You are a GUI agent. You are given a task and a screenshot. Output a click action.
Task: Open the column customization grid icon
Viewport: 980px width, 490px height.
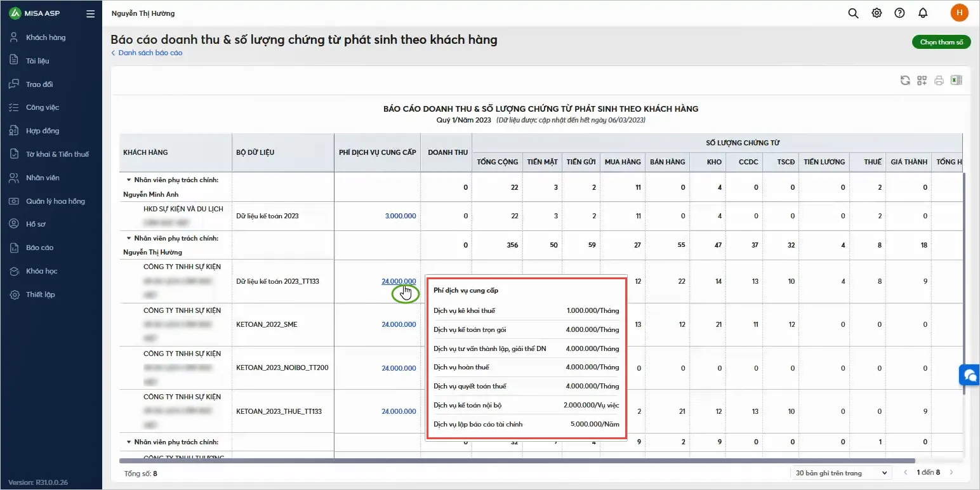(922, 80)
